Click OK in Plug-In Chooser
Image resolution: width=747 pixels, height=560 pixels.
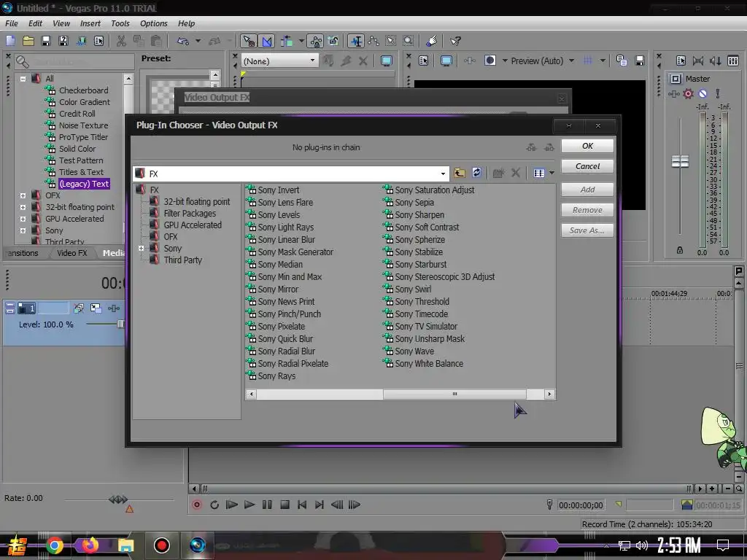point(587,146)
